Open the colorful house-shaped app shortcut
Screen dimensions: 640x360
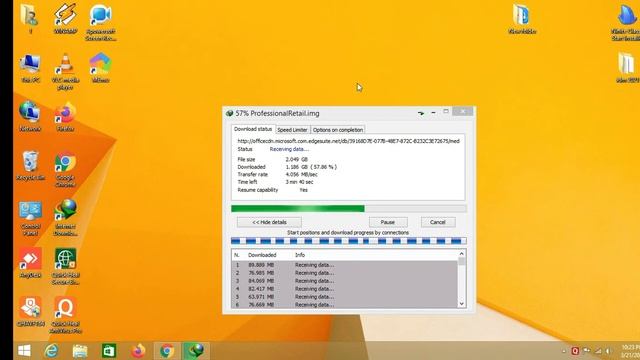click(x=100, y=68)
